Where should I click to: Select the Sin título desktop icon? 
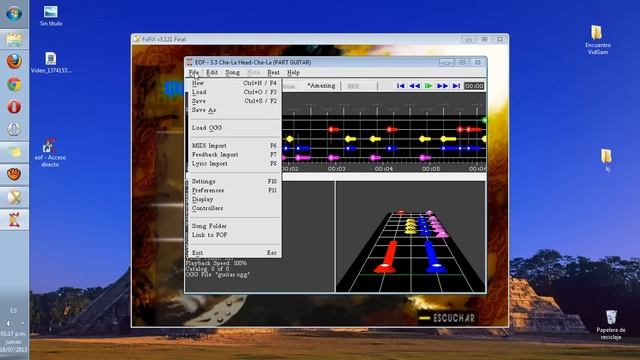pyautogui.click(x=51, y=16)
